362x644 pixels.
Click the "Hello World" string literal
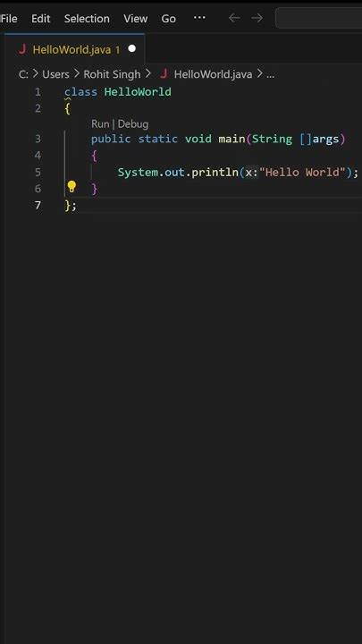click(x=302, y=172)
